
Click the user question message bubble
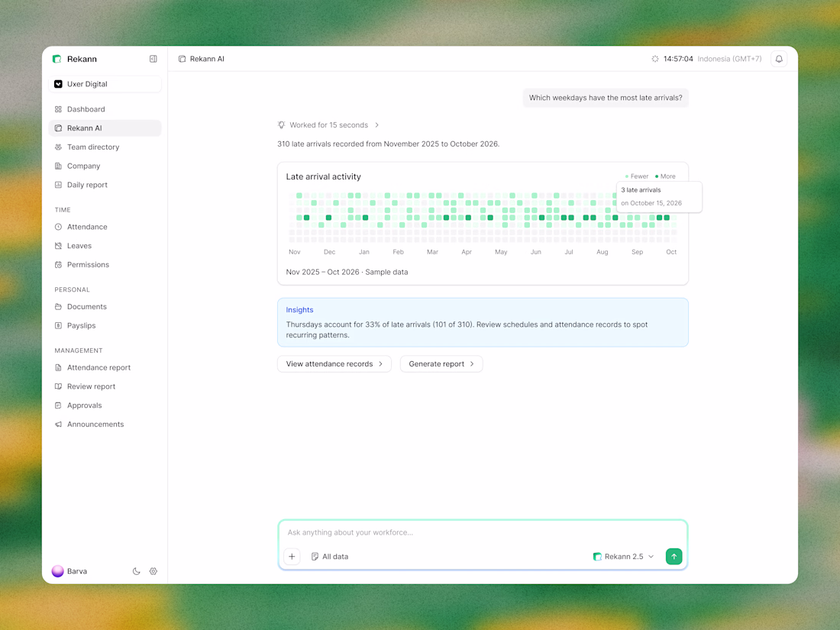tap(606, 98)
